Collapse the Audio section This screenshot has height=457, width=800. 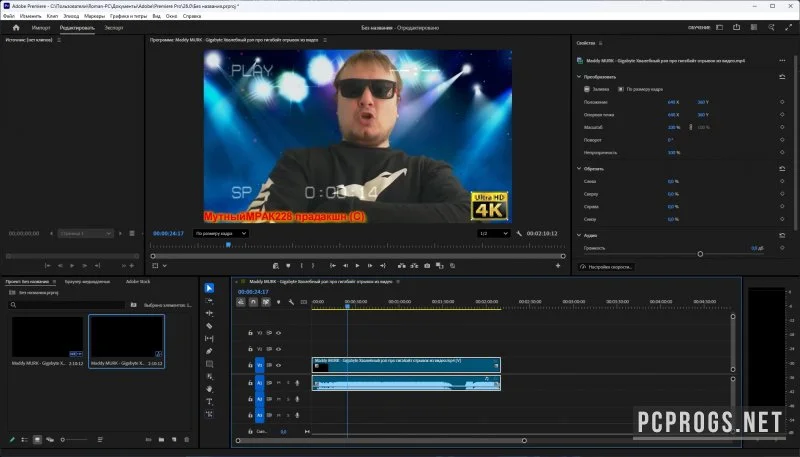pos(579,235)
